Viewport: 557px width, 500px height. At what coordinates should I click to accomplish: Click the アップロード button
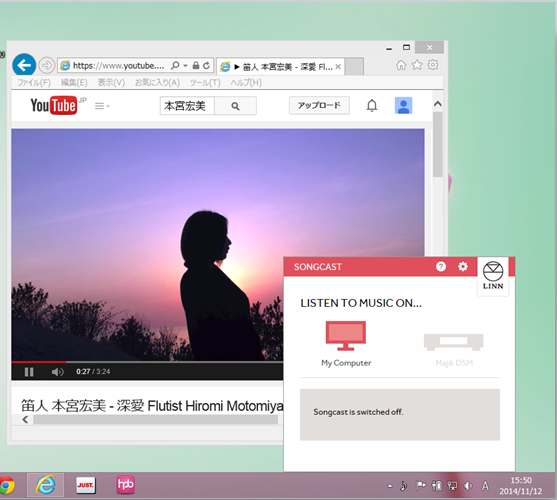click(x=319, y=105)
